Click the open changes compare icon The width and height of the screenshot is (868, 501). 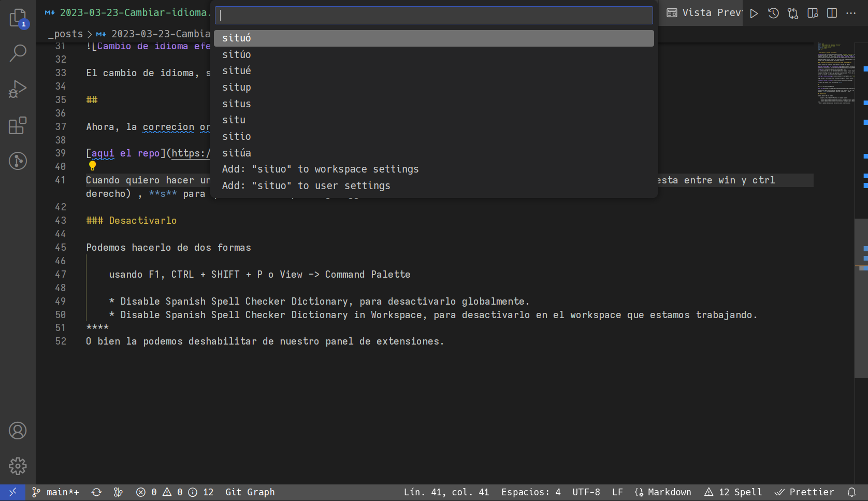click(x=793, y=13)
